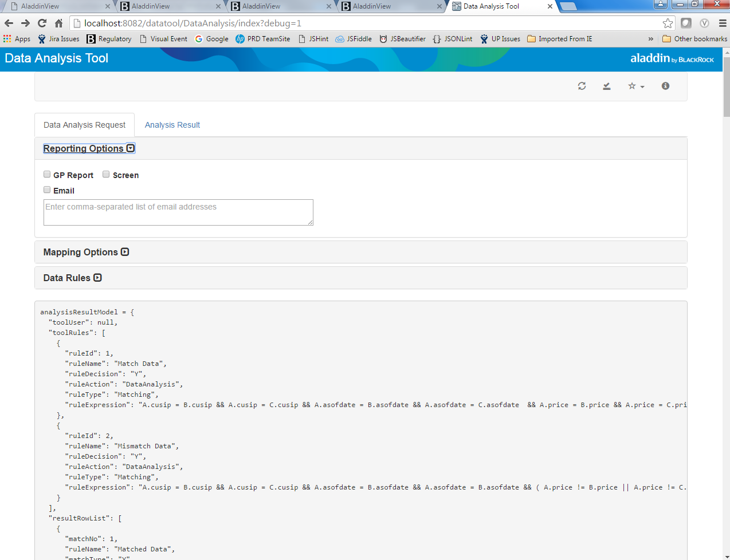Open Other bookmarks folder

tap(694, 39)
